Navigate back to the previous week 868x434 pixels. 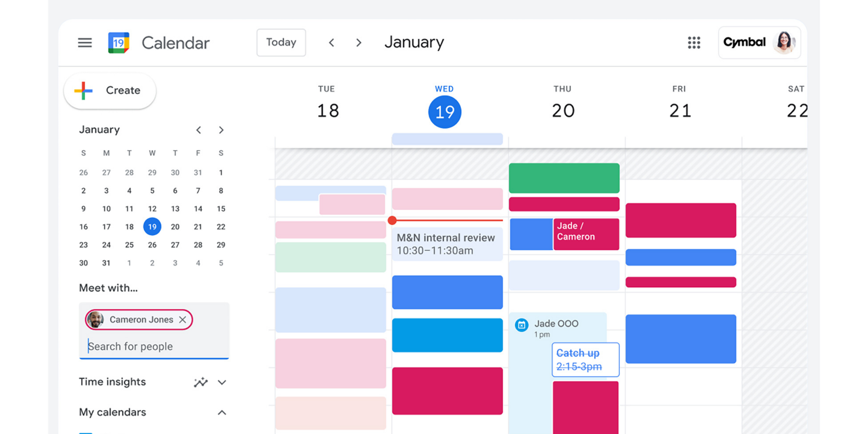pos(332,43)
